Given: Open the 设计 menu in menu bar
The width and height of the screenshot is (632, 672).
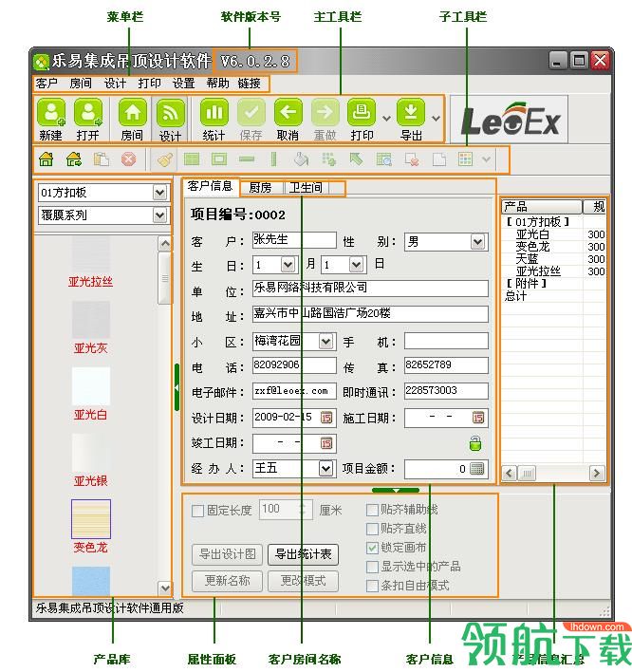Looking at the screenshot, I should coord(115,84).
